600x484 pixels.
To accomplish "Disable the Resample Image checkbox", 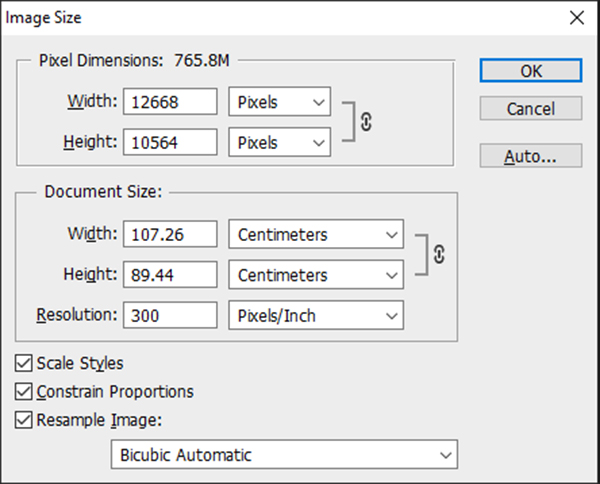I will [23, 420].
